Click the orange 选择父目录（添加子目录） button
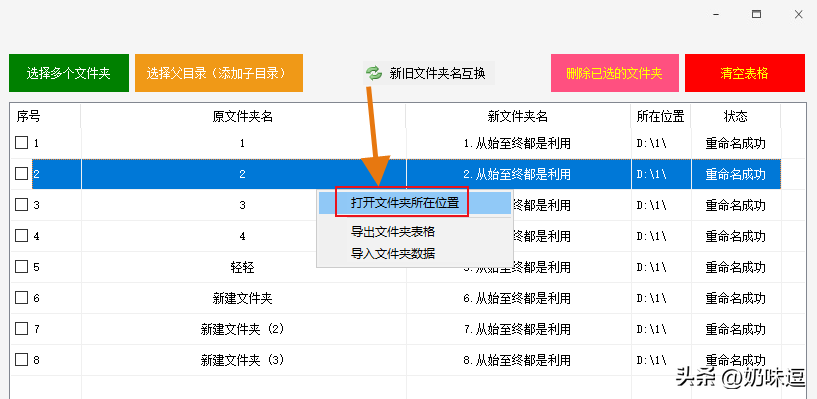This screenshot has height=399, width=817. coord(219,73)
